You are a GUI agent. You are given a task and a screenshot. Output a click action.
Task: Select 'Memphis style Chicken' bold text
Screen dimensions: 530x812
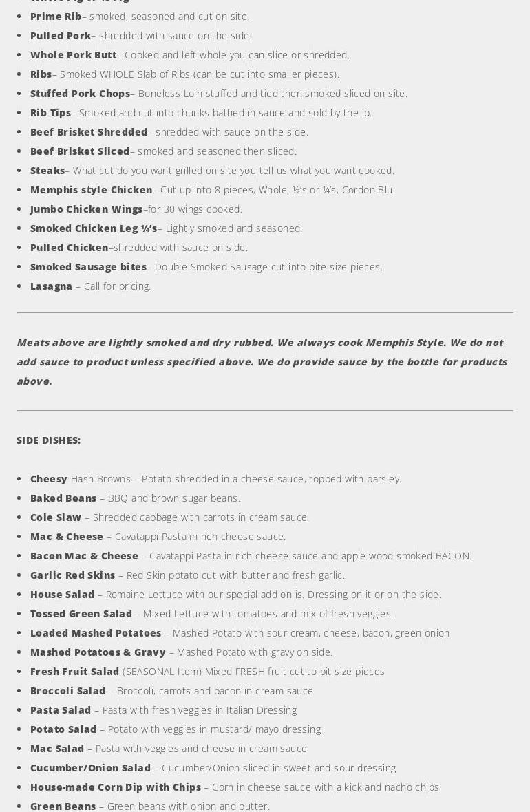click(x=91, y=189)
